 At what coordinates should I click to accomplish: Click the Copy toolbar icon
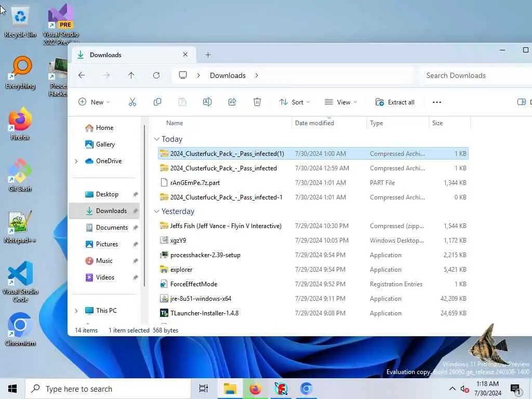[x=157, y=102]
